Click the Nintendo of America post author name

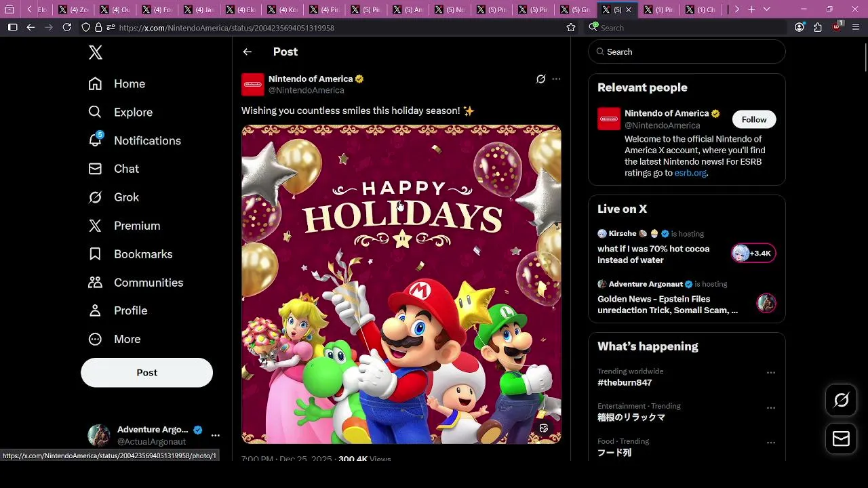tap(311, 79)
